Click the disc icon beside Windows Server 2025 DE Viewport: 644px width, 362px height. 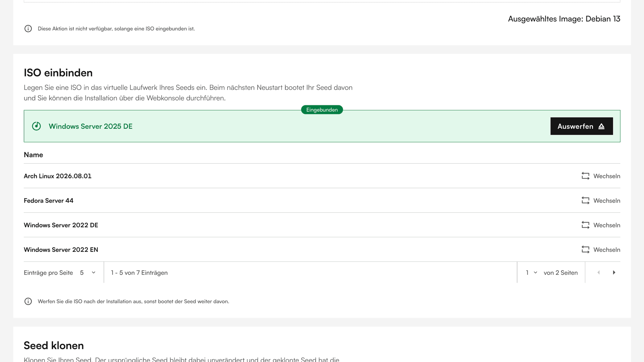point(37,126)
